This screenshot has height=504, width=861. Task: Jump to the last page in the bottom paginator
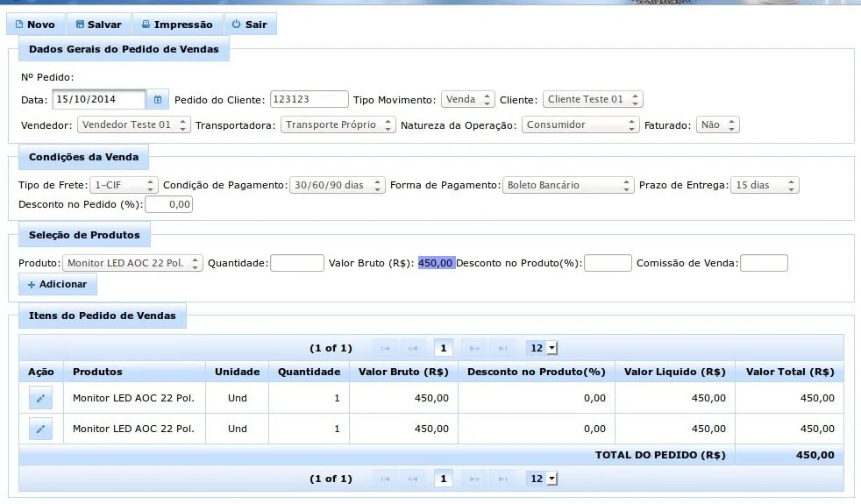[x=502, y=479]
